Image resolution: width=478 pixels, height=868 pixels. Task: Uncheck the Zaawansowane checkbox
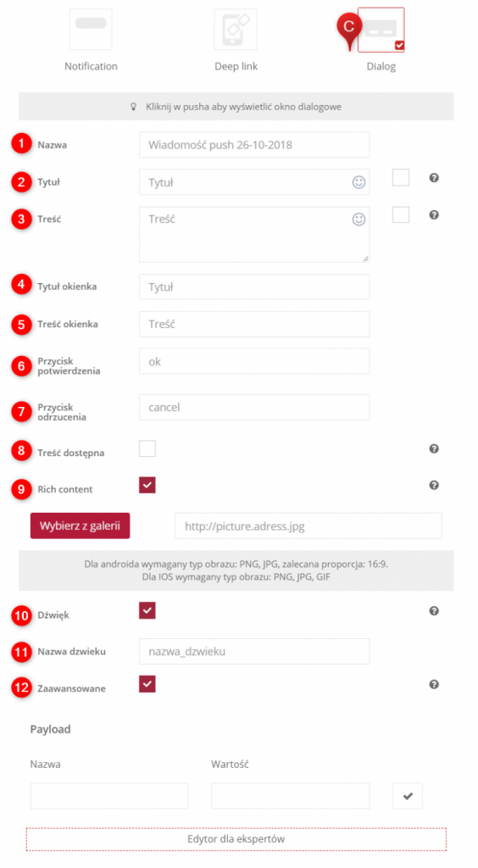147,684
